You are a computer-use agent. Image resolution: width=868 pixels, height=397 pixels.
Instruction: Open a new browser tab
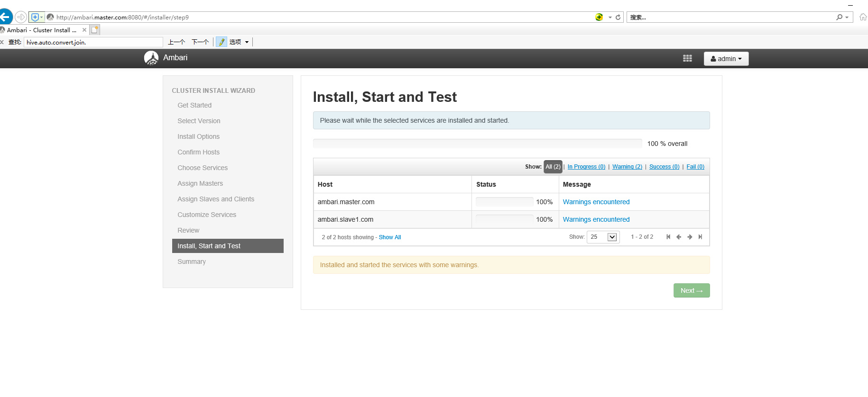point(95,30)
